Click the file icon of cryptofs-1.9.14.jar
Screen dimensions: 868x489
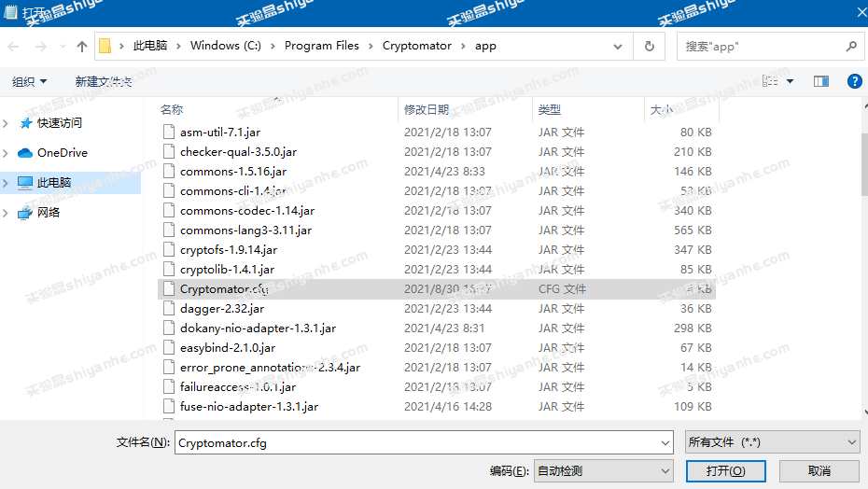(x=169, y=250)
